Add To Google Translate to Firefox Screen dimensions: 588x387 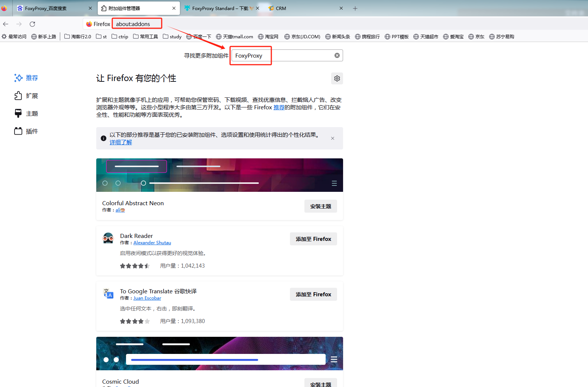(313, 294)
